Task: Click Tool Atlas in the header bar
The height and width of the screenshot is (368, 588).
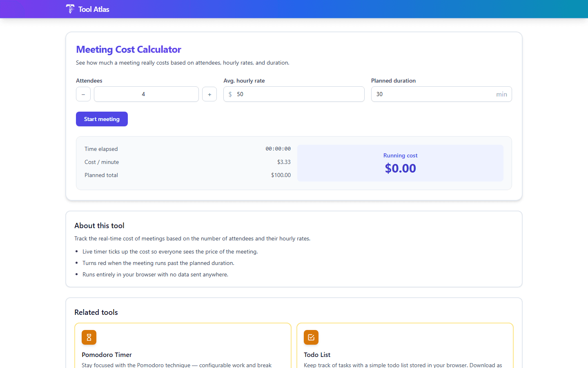Action: (x=93, y=9)
